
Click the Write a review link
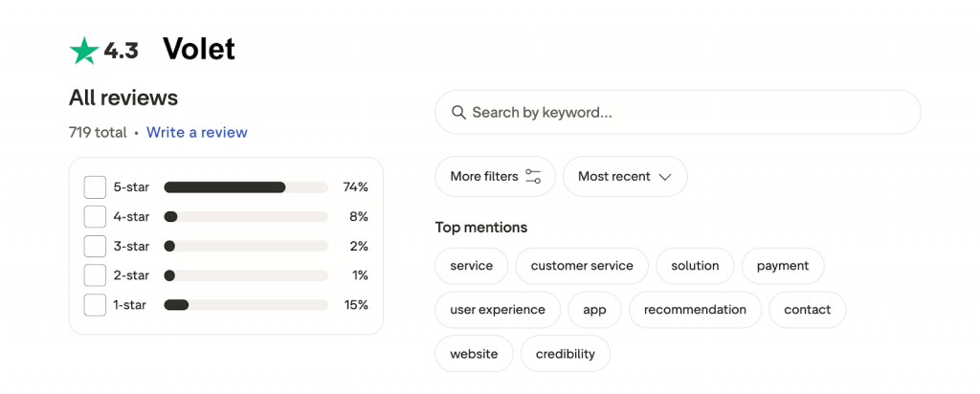click(x=196, y=133)
